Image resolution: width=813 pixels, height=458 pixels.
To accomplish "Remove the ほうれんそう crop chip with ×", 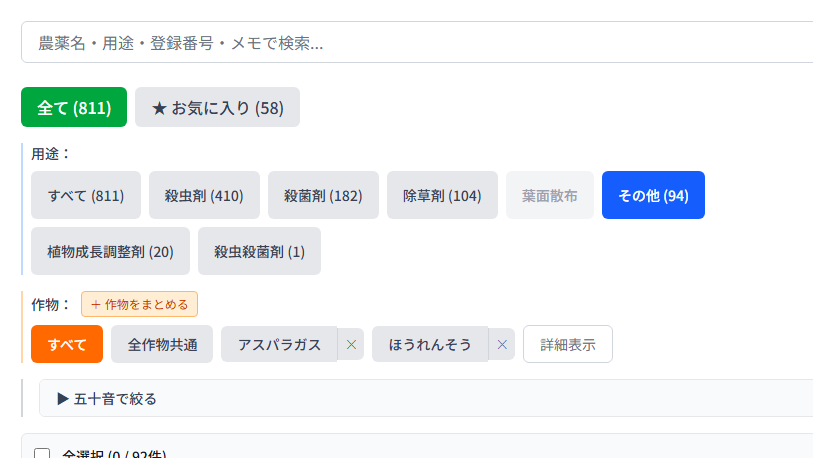I will [502, 344].
